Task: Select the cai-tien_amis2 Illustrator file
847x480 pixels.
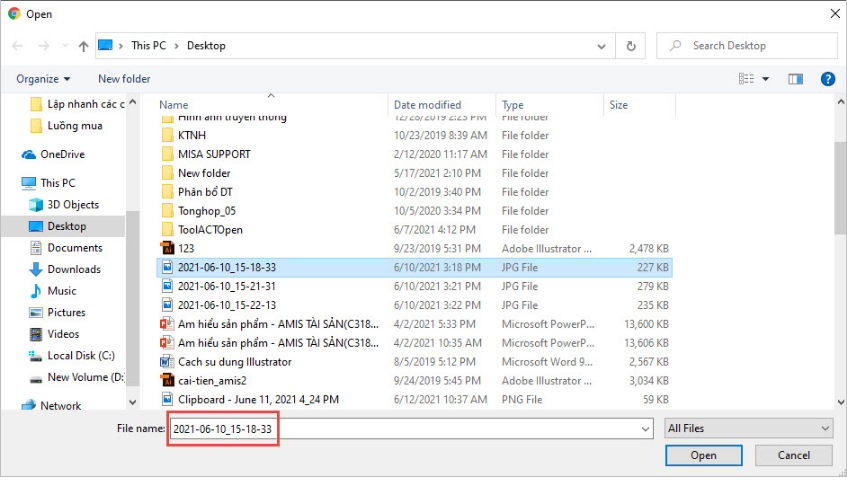Action: [x=211, y=380]
